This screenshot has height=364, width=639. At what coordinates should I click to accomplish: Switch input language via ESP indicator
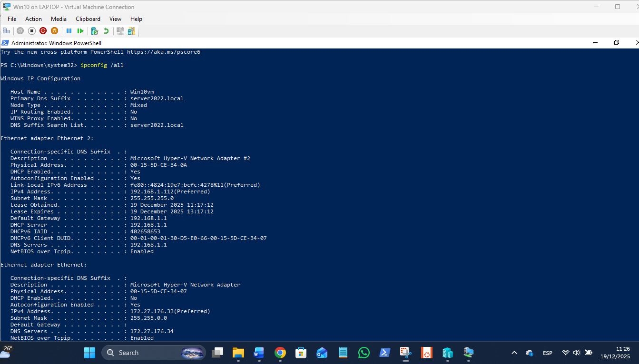click(548, 353)
